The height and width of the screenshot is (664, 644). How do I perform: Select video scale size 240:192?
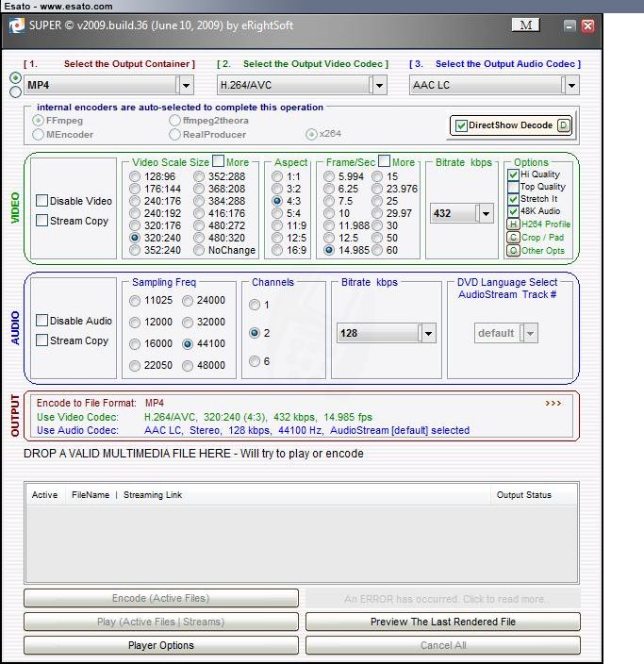click(x=135, y=213)
